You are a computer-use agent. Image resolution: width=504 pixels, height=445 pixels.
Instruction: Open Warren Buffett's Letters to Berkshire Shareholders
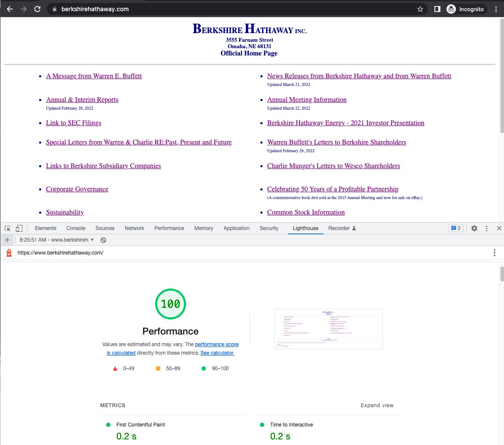[336, 142]
